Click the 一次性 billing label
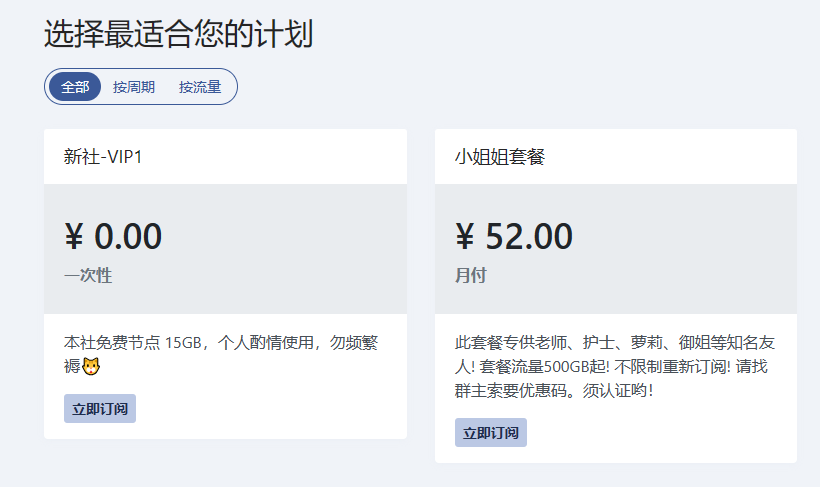820x487 pixels. point(88,275)
